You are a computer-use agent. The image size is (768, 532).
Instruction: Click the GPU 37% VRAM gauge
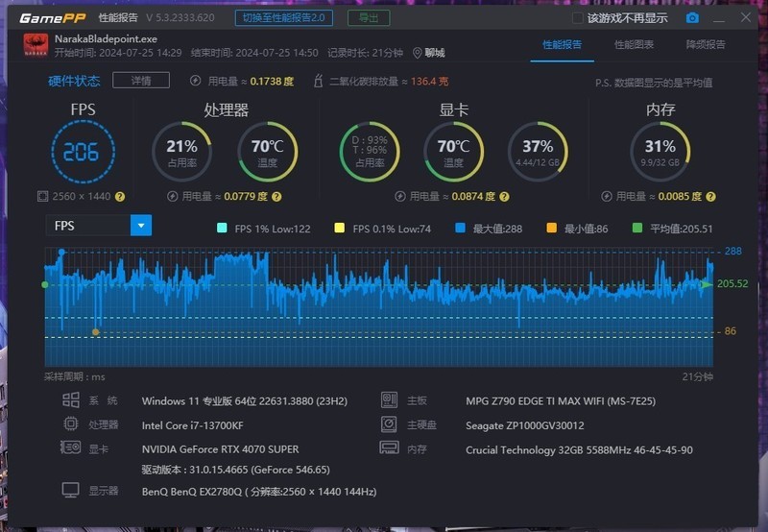(538, 152)
